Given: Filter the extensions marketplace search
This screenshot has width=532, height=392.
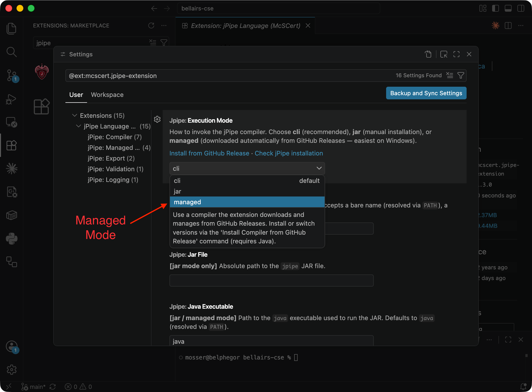Looking at the screenshot, I should click(x=164, y=43).
